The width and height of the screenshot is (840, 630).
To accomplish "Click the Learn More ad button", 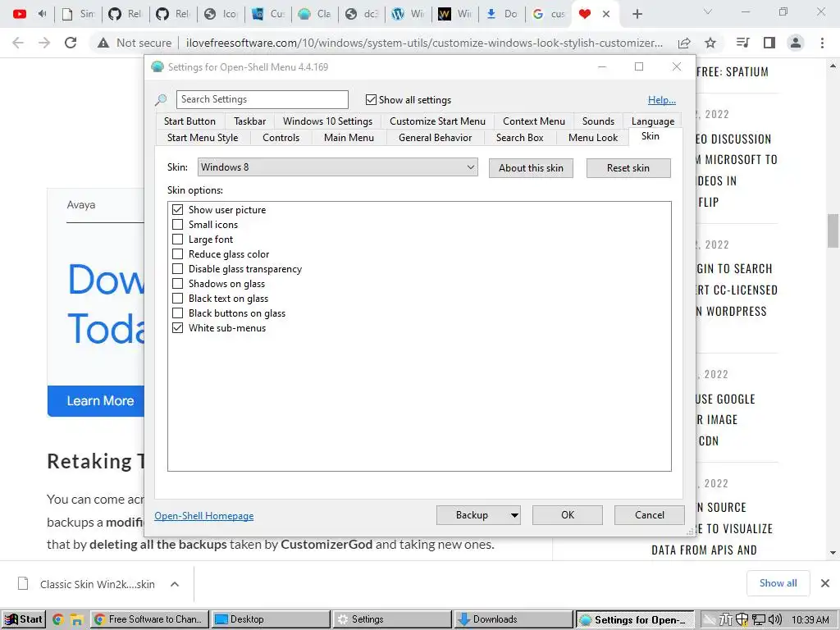I will (x=96, y=400).
